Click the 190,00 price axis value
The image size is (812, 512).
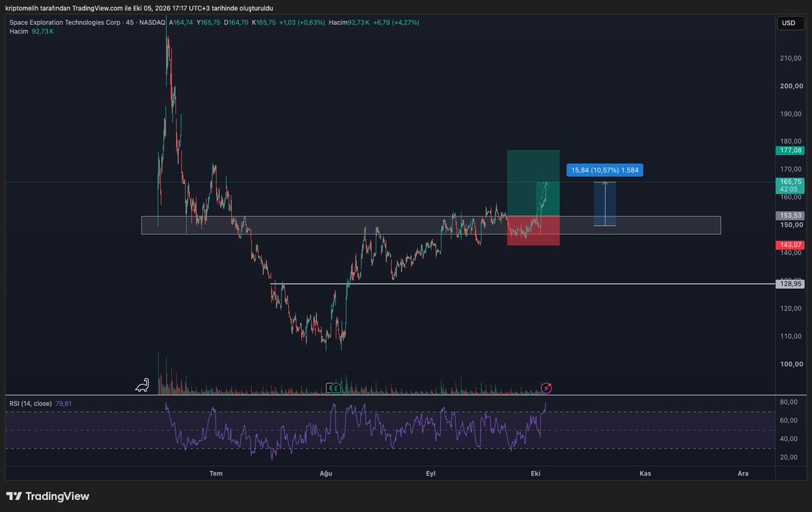pos(790,114)
